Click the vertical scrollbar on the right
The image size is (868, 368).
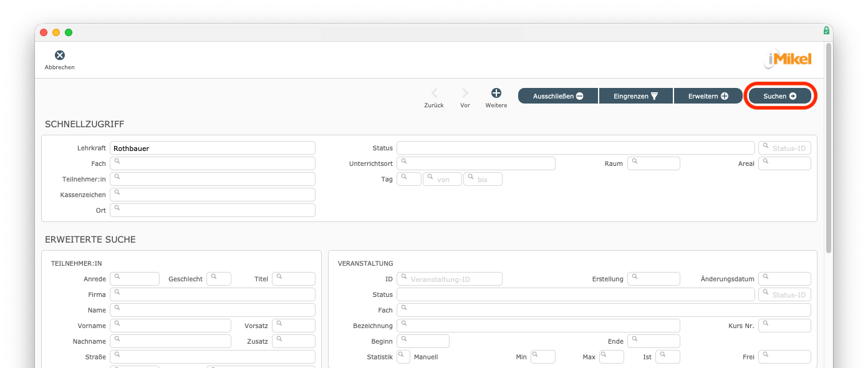click(829, 150)
